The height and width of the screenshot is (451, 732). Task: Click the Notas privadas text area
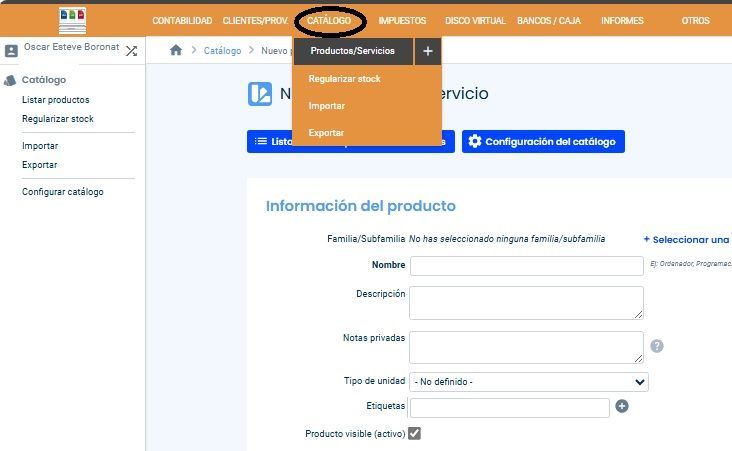point(526,347)
